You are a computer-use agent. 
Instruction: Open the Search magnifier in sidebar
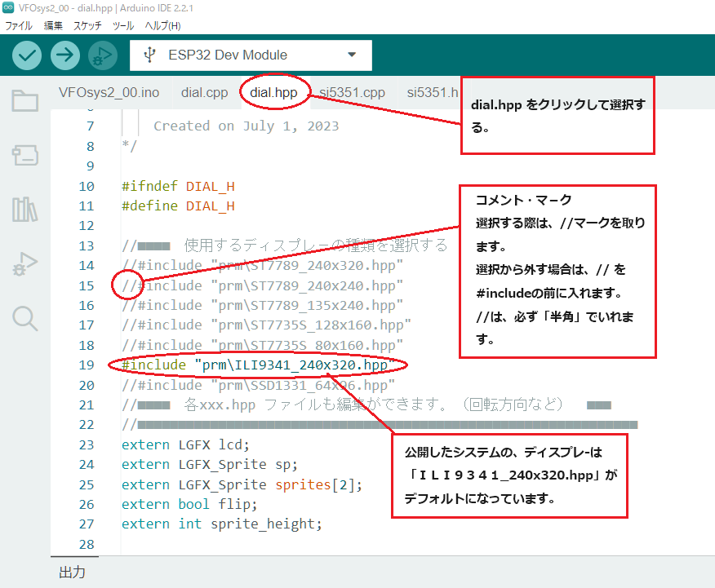coord(25,318)
